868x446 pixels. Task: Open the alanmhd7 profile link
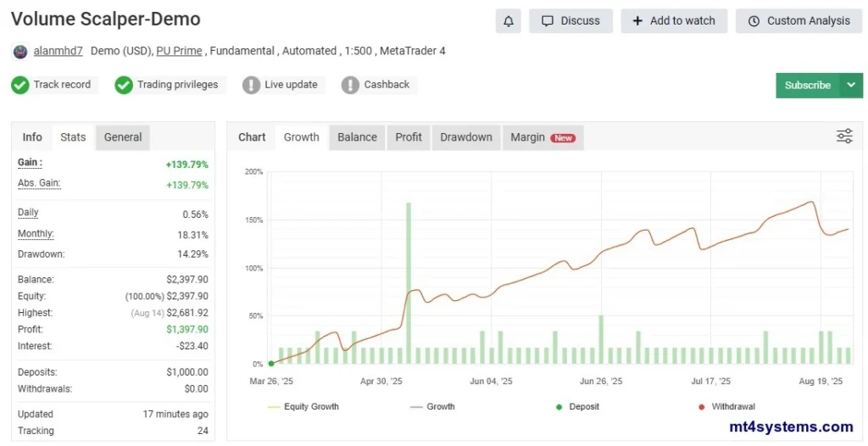tap(58, 51)
